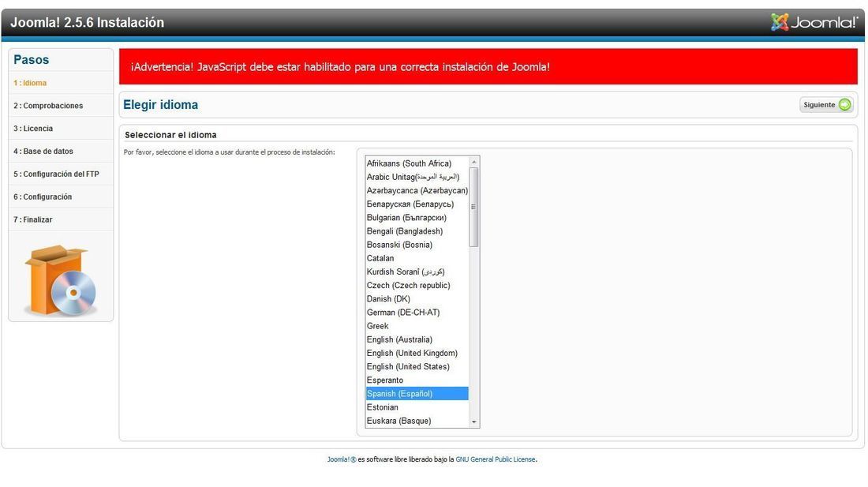Click the language list scroll-up arrow
The height and width of the screenshot is (487, 868).
coord(474,162)
